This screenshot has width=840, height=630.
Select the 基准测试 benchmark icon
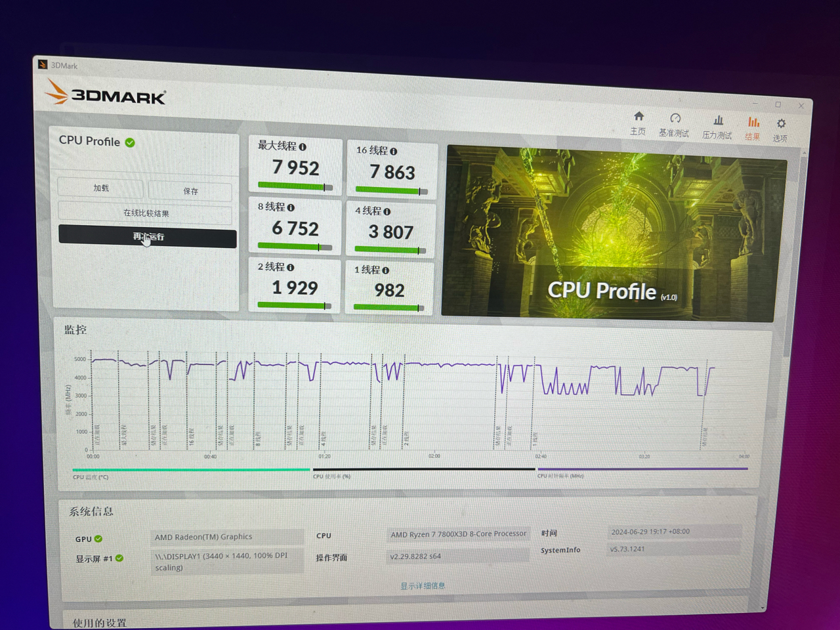(675, 125)
